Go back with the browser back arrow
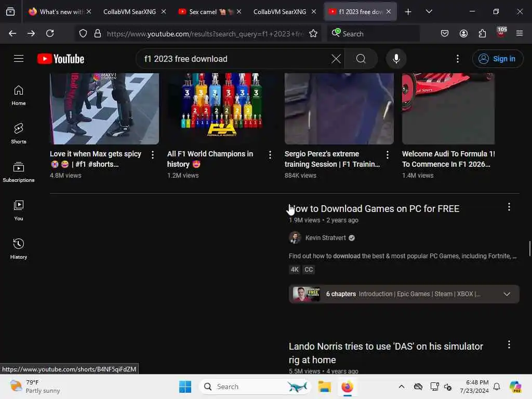This screenshot has height=399, width=532. [12, 33]
